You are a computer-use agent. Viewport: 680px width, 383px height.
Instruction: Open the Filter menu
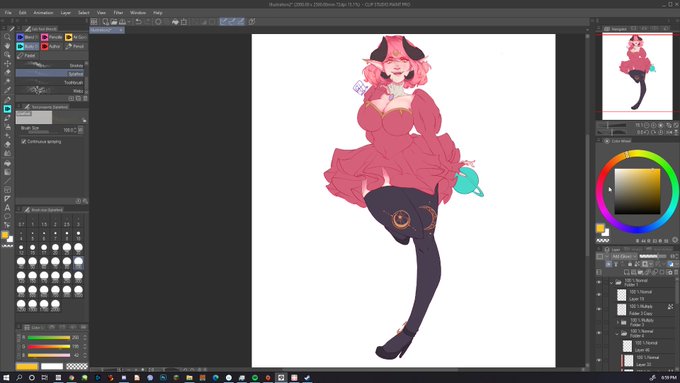[118, 13]
